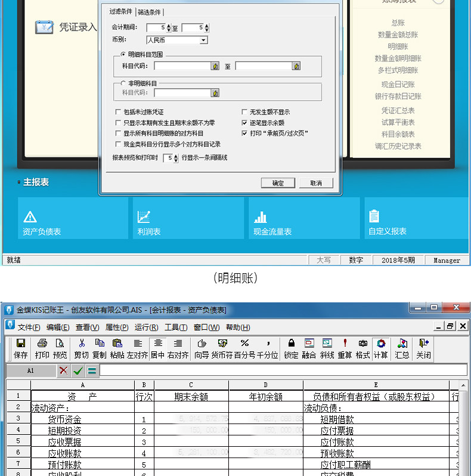Open lookup for 非明细科目 科目代码

click(215, 93)
